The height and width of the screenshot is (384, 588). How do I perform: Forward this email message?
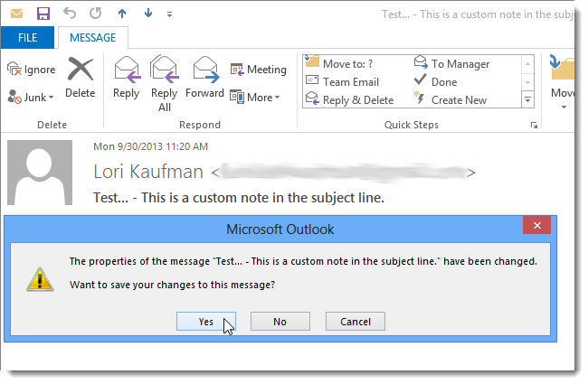[204, 78]
